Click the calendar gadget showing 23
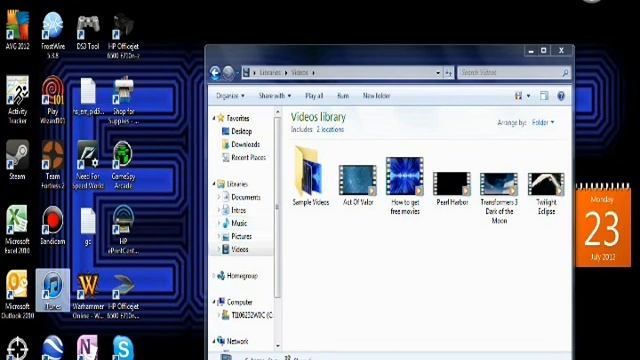640x360 pixels. 603,226
